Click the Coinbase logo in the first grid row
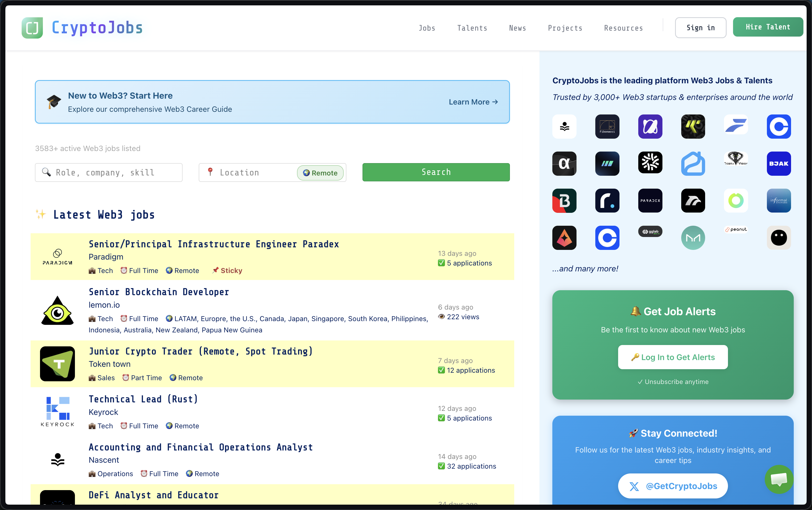This screenshot has width=812, height=510. [x=779, y=127]
